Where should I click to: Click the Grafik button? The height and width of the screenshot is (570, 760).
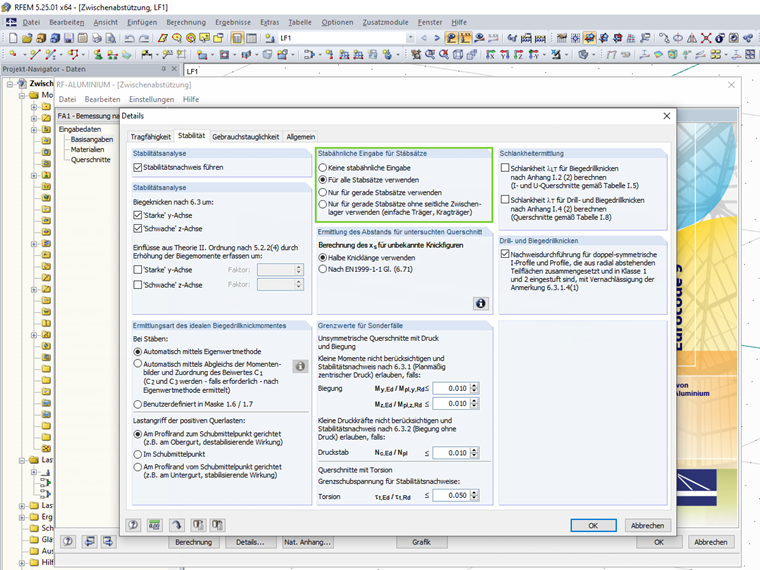click(x=421, y=542)
